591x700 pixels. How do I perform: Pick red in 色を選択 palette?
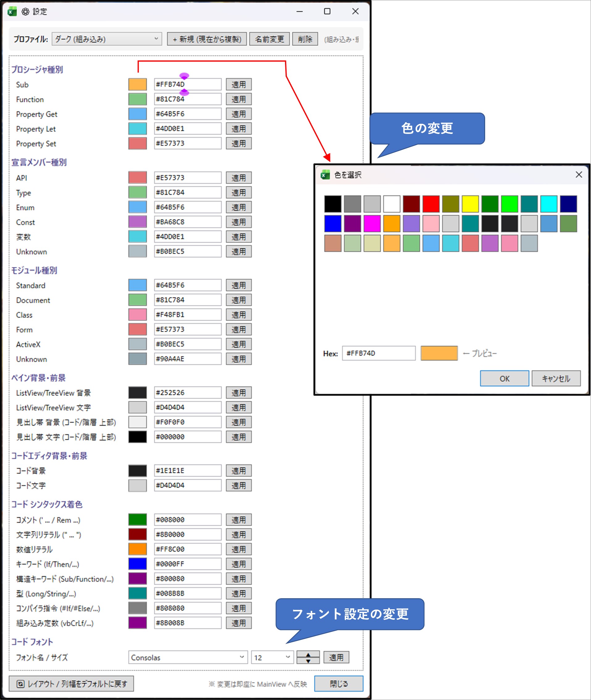click(x=431, y=204)
